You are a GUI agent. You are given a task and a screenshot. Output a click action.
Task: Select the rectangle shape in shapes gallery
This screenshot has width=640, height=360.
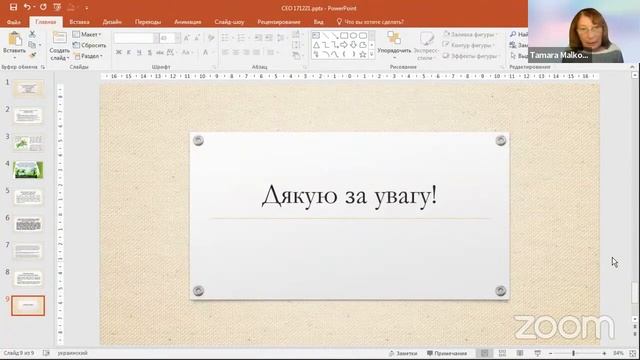pos(344,36)
